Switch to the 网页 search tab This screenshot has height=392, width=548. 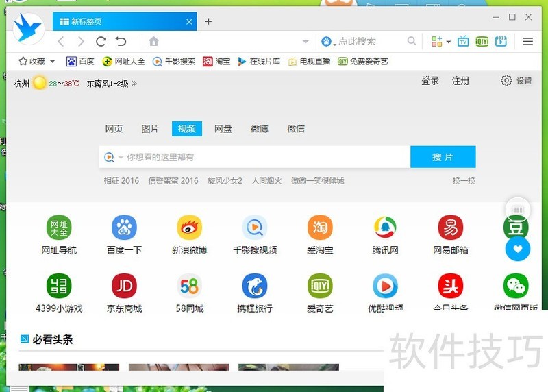coord(114,129)
